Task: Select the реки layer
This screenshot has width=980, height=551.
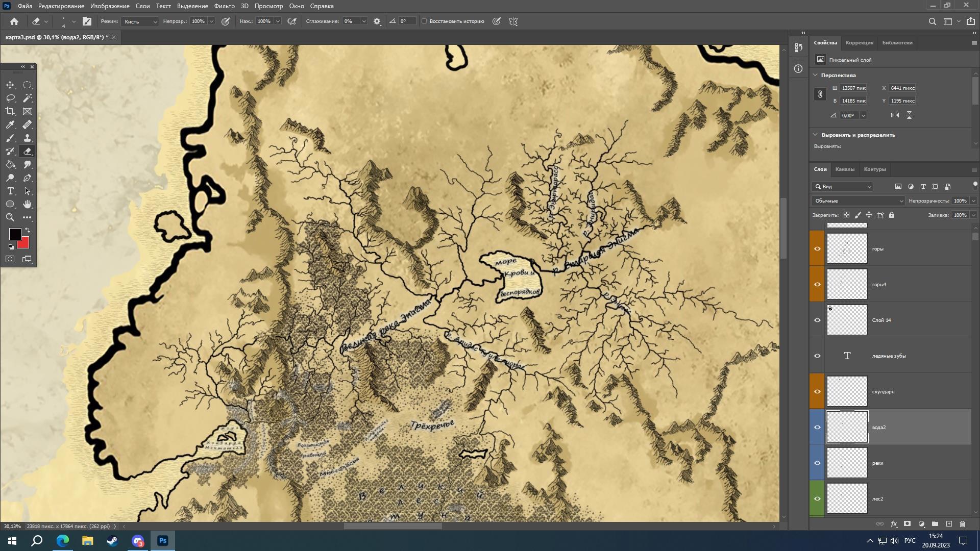Action: (x=898, y=463)
